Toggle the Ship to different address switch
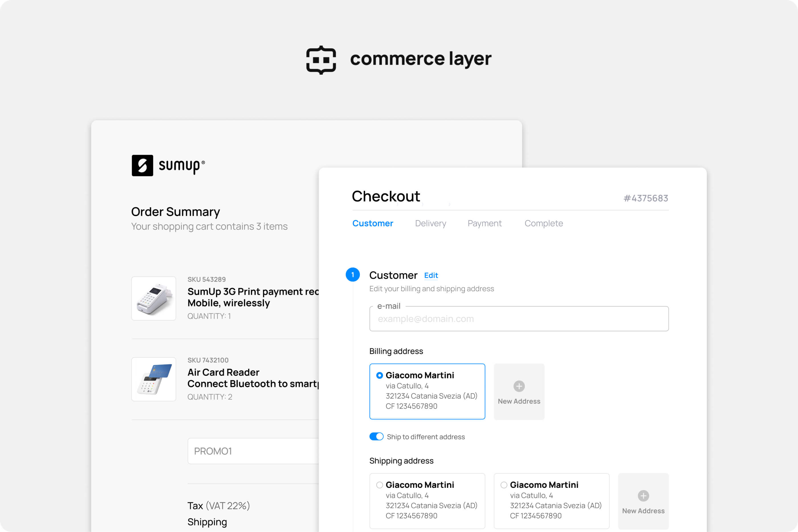The width and height of the screenshot is (798, 532). click(x=378, y=437)
